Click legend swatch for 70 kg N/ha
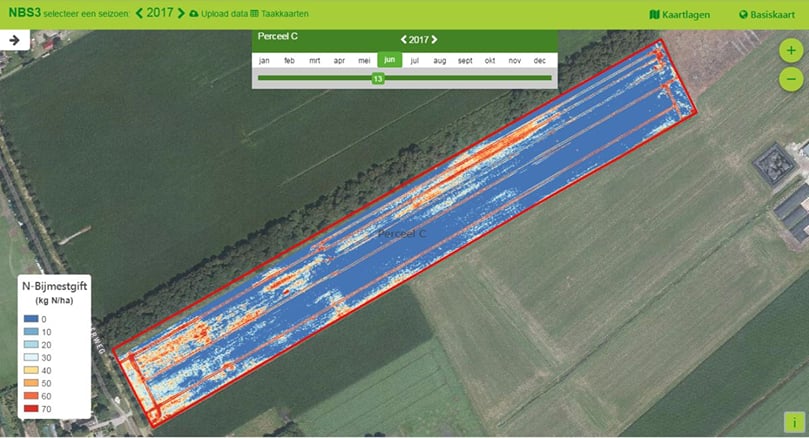The height and width of the screenshot is (438, 809). [31, 409]
